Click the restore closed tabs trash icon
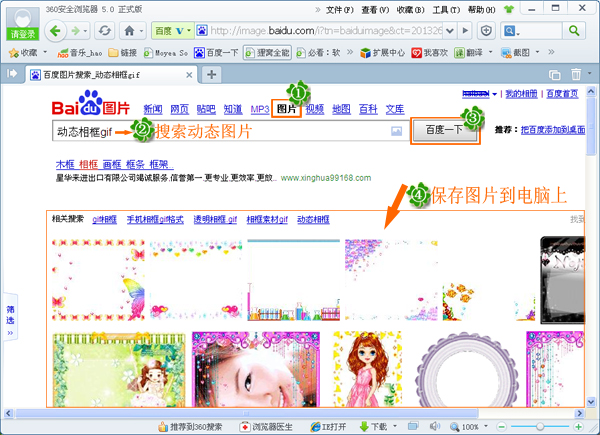Image resolution: width=600 pixels, height=435 pixels. pos(576,74)
